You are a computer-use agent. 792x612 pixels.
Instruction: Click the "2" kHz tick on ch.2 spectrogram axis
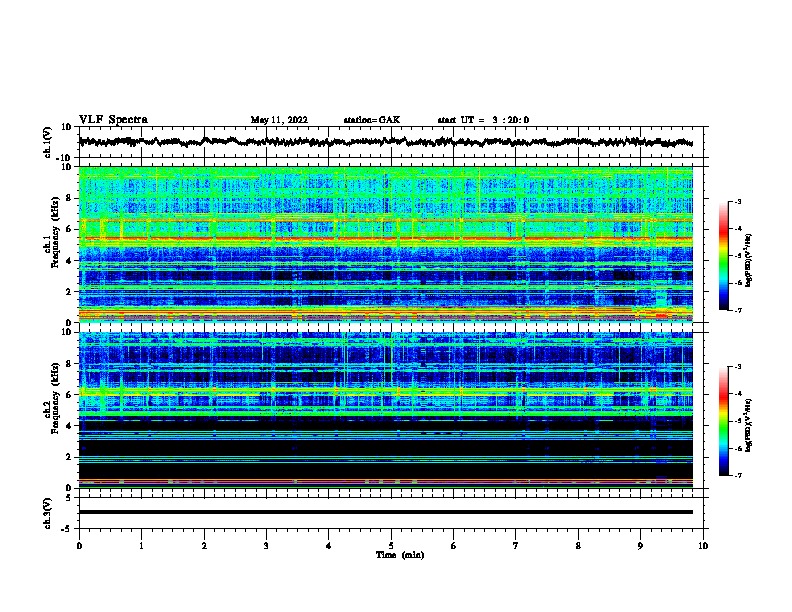tap(69, 457)
